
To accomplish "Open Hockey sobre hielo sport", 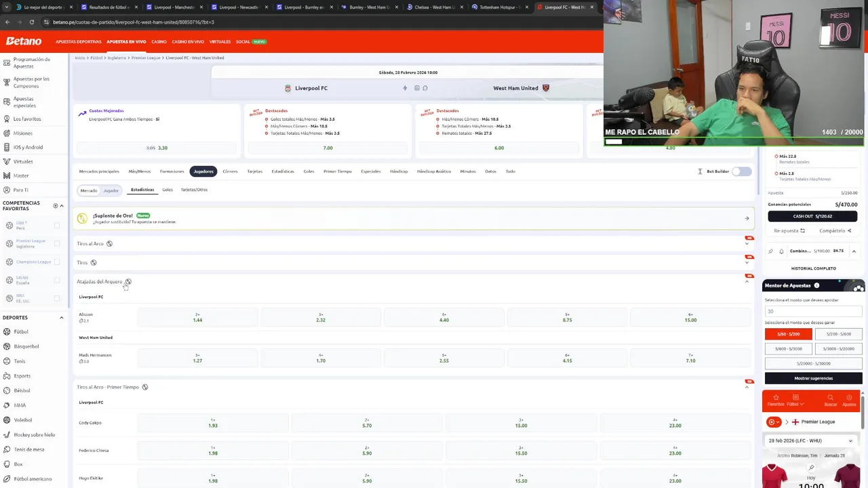I will [x=34, y=434].
